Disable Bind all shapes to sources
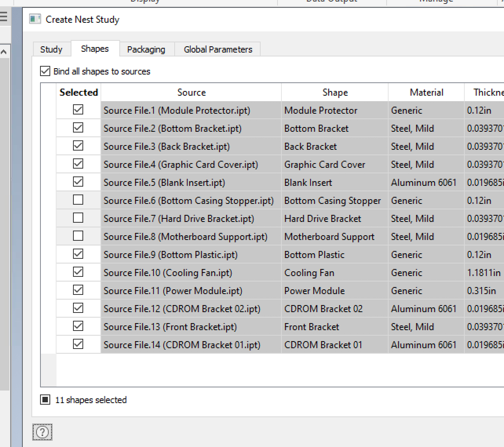The width and height of the screenshot is (504, 447). (45, 71)
